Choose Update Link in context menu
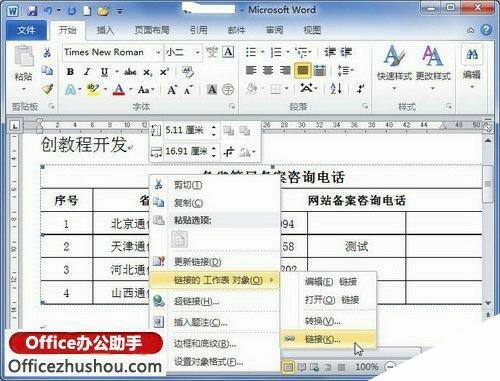The width and height of the screenshot is (500, 381). (214, 262)
